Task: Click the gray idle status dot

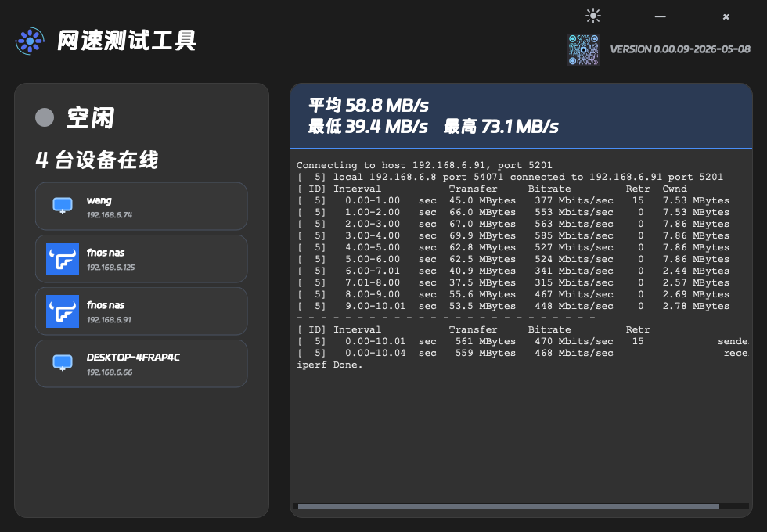Action: (x=45, y=117)
